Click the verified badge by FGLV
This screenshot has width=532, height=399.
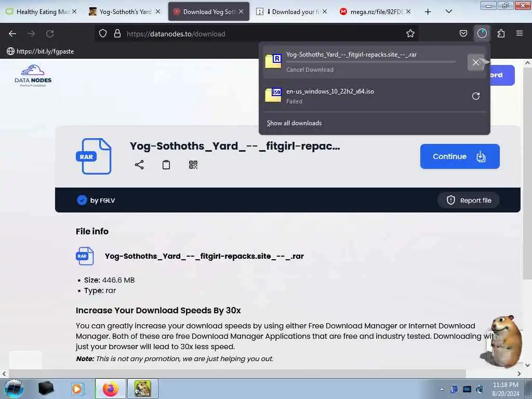coord(82,200)
